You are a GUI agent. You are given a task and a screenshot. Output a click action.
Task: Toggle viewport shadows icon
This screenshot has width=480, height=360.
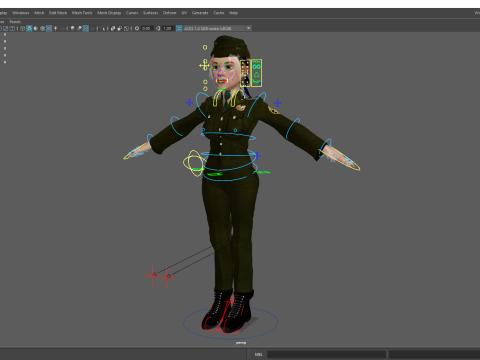[62, 28]
